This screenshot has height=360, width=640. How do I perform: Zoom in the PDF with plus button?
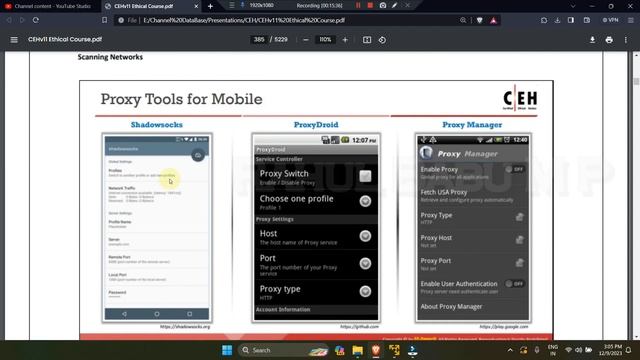click(345, 40)
